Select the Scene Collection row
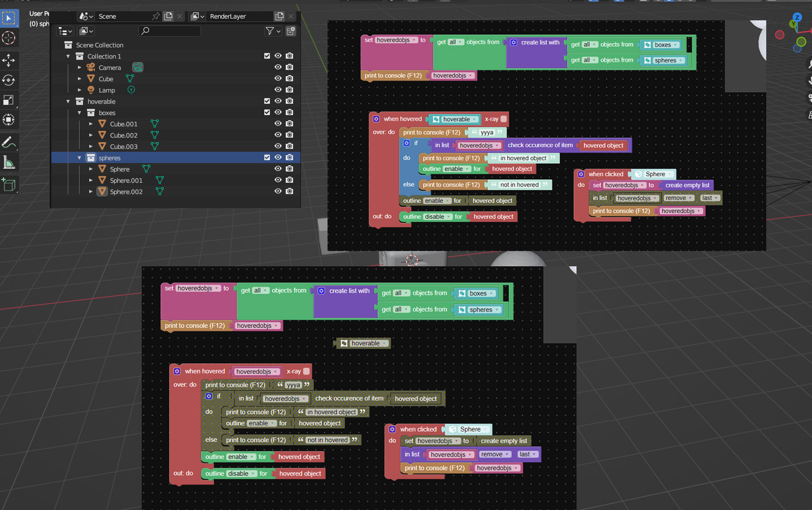 pos(175,45)
